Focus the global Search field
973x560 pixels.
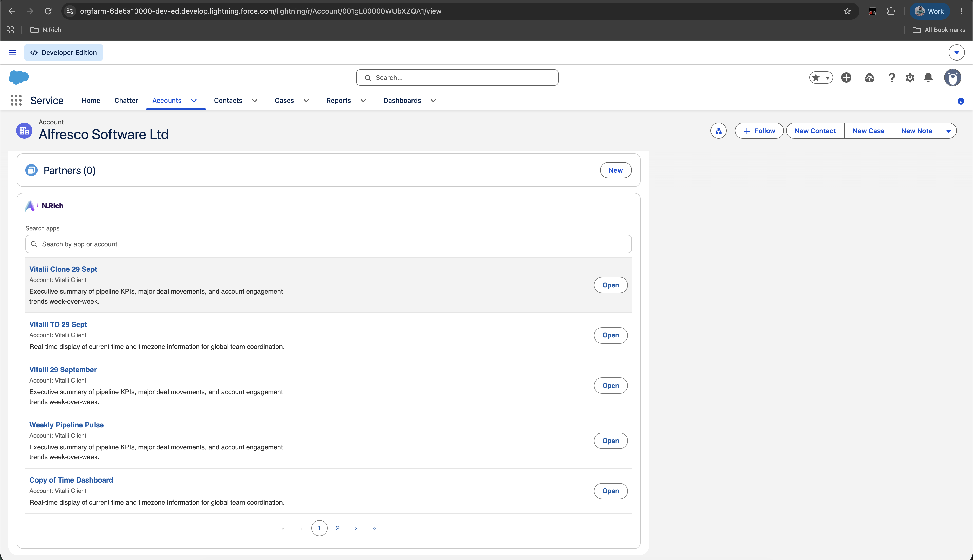457,78
